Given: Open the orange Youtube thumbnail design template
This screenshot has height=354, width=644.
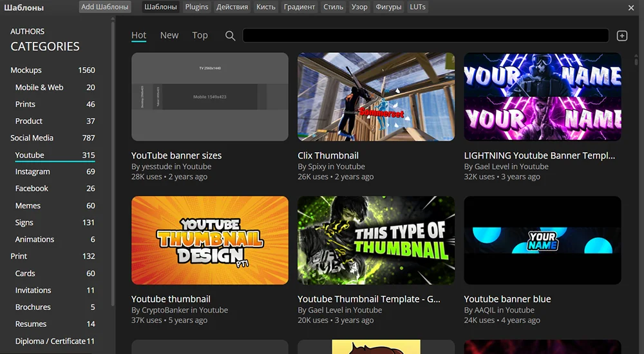Looking at the screenshot, I should (209, 240).
